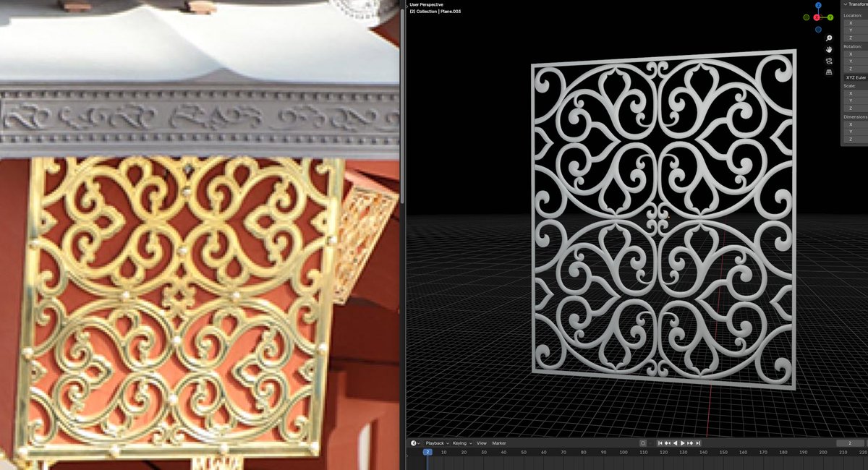Image resolution: width=868 pixels, height=470 pixels.
Task: Click the current frame marker at 2
Action: [427, 452]
